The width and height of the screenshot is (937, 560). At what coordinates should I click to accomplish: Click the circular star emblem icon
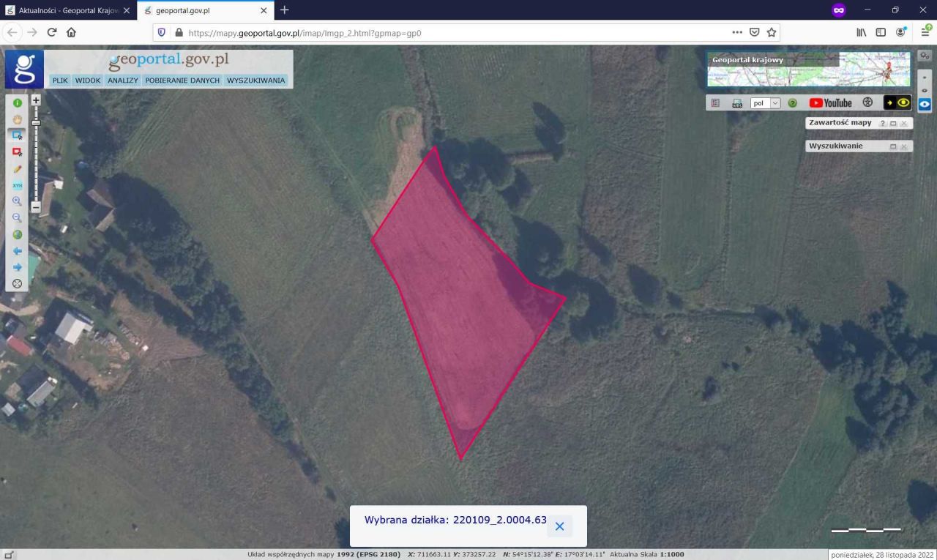point(868,103)
